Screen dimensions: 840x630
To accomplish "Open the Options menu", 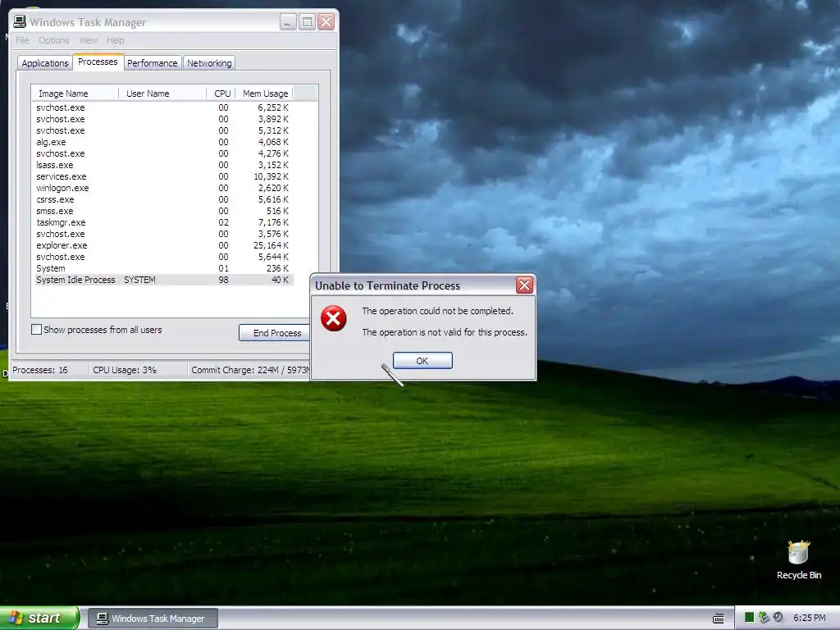I will pyautogui.click(x=53, y=40).
